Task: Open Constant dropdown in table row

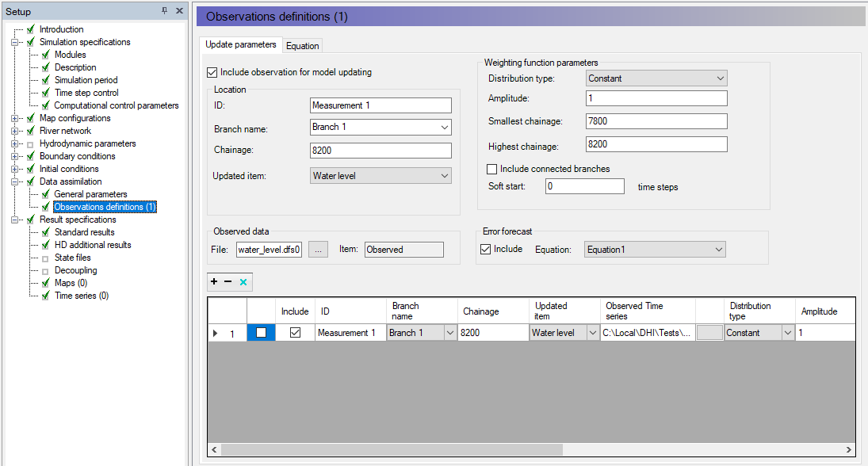Action: (788, 333)
